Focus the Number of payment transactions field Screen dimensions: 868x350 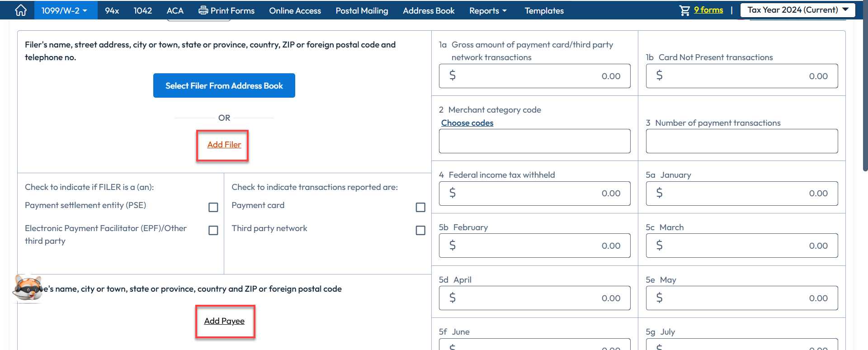[x=742, y=141]
